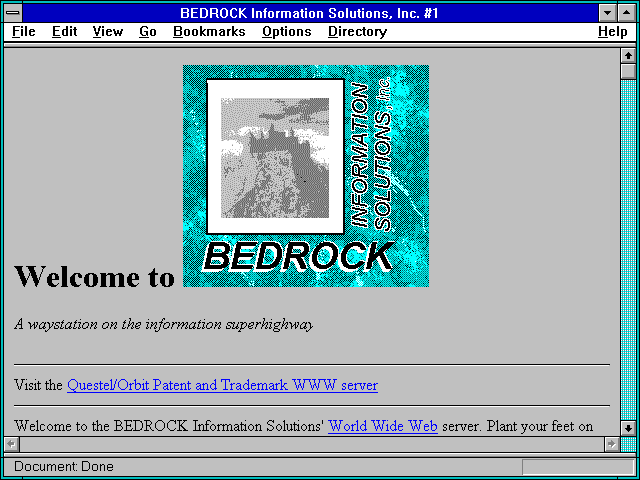Click the 'Document: Done' status text
Screen dimensions: 640x480
(x=64, y=466)
